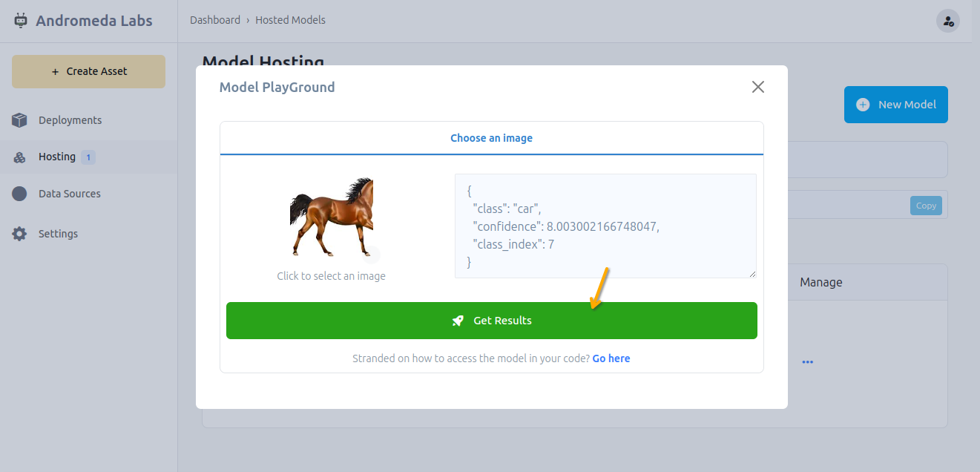Click the Data Sources circle icon

pos(19,194)
